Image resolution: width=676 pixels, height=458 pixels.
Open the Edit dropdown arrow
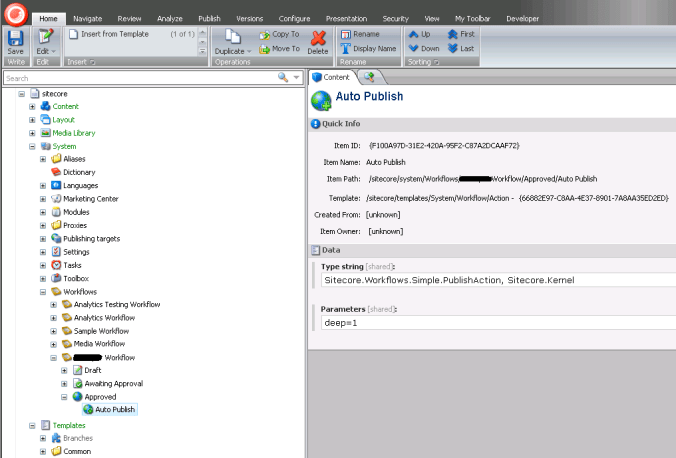pos(54,51)
